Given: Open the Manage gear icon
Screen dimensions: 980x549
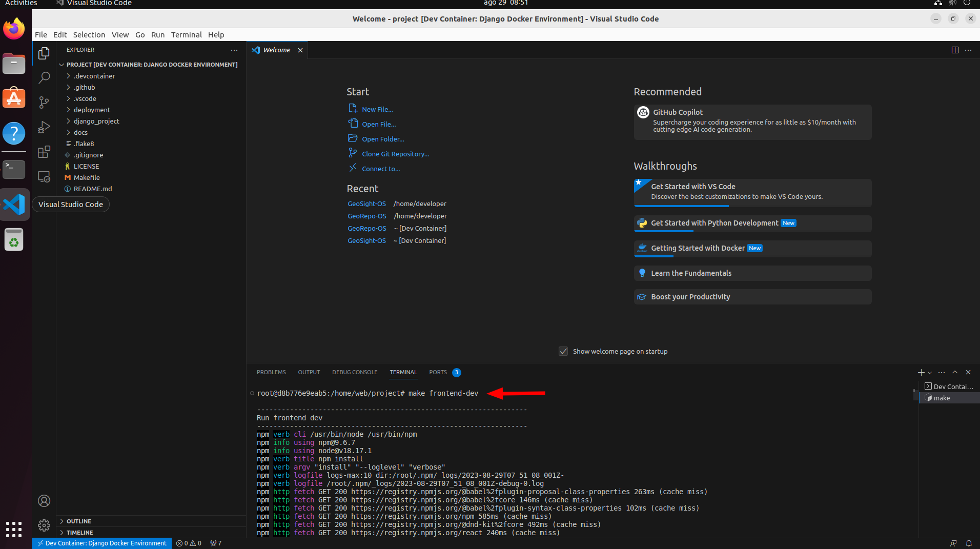Looking at the screenshot, I should click(x=44, y=525).
